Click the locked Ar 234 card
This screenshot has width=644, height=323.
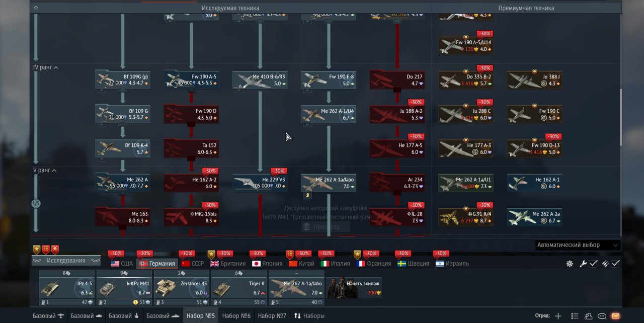point(397,183)
